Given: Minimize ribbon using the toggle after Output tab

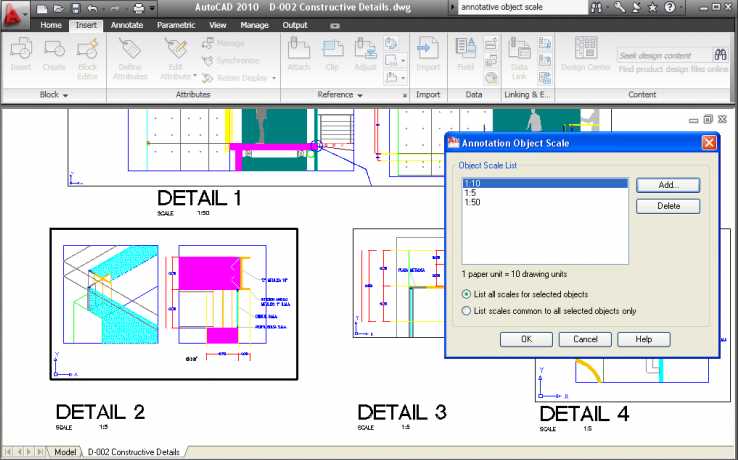Looking at the screenshot, I should 335,26.
